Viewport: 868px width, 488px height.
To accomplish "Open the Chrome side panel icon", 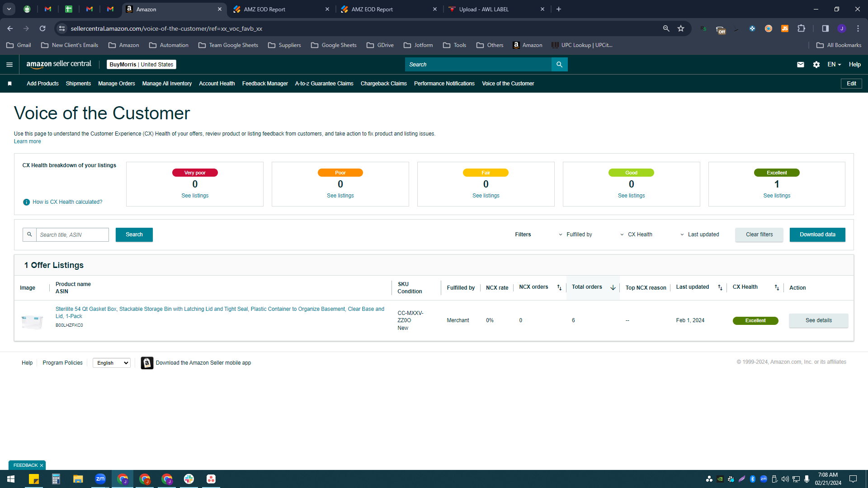I will (x=826, y=28).
